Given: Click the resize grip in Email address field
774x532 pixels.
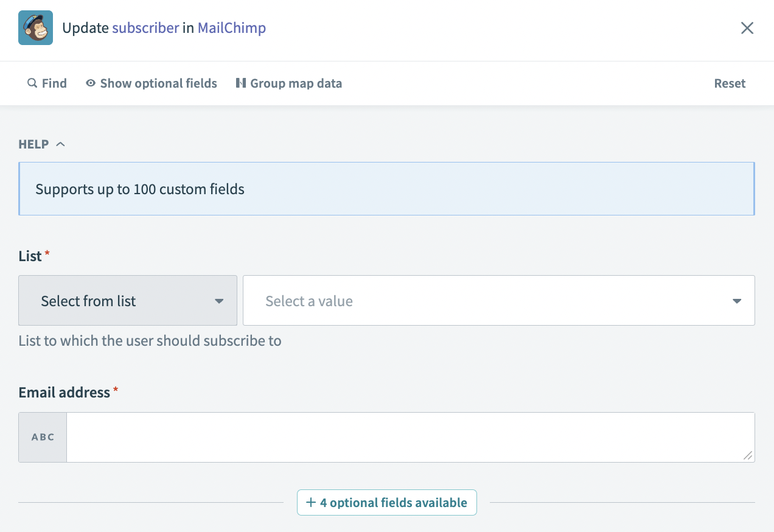Looking at the screenshot, I should 748,455.
